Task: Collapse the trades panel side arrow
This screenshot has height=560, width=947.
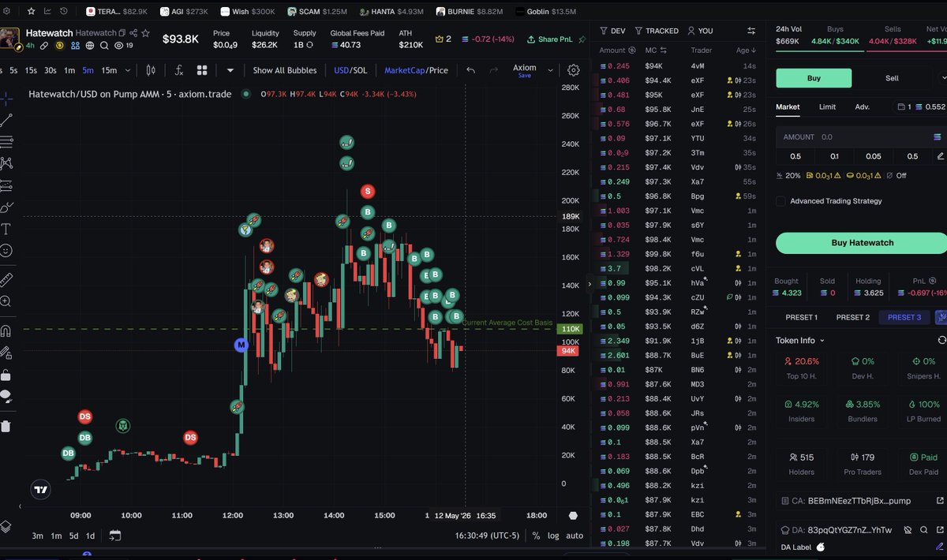Action: (x=590, y=285)
